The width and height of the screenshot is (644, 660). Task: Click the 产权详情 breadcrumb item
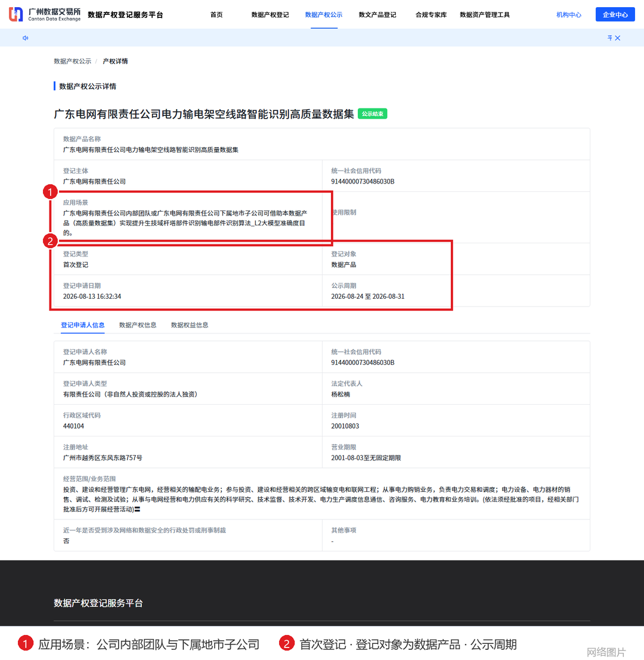coord(115,61)
